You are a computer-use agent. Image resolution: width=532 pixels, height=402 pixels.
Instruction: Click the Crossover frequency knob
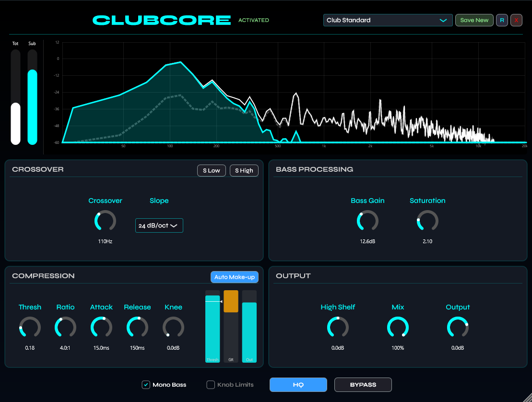coord(105,221)
